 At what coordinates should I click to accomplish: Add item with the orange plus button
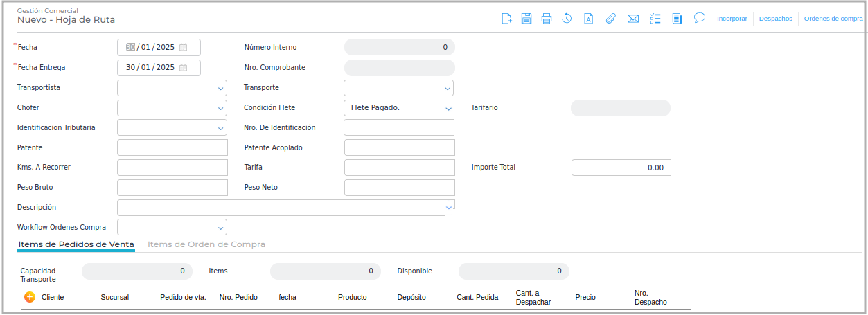tap(30, 297)
